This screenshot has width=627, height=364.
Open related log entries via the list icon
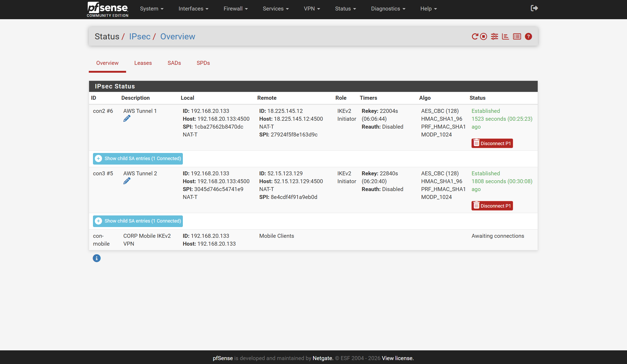click(517, 36)
